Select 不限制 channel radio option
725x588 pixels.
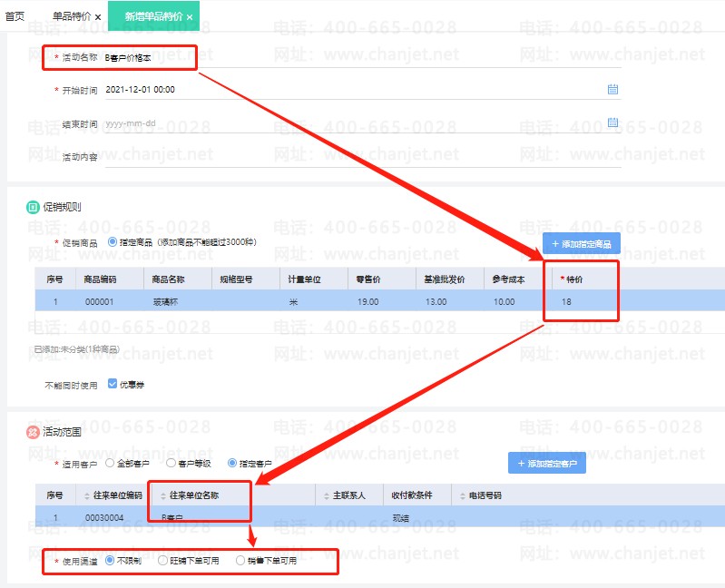point(110,560)
